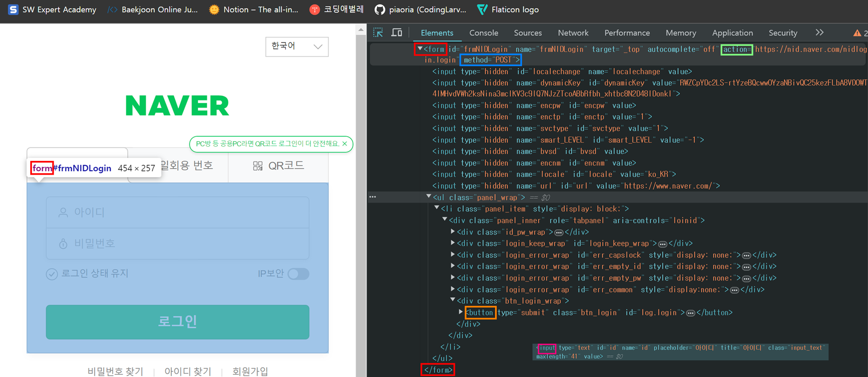Click the ellipsis badge of err_empty_id div
Image resolution: width=868 pixels, height=377 pixels.
click(746, 266)
